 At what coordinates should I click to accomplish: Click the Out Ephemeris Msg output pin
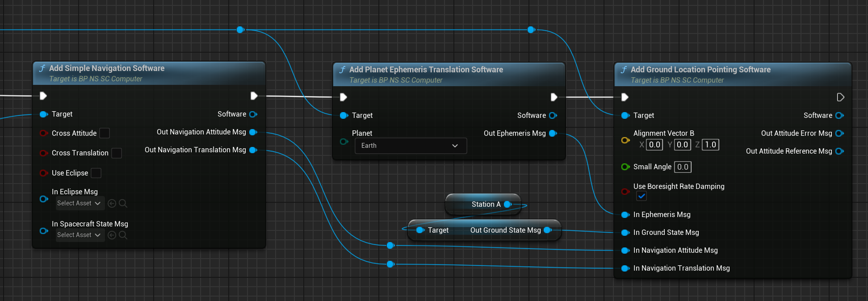[x=553, y=134]
